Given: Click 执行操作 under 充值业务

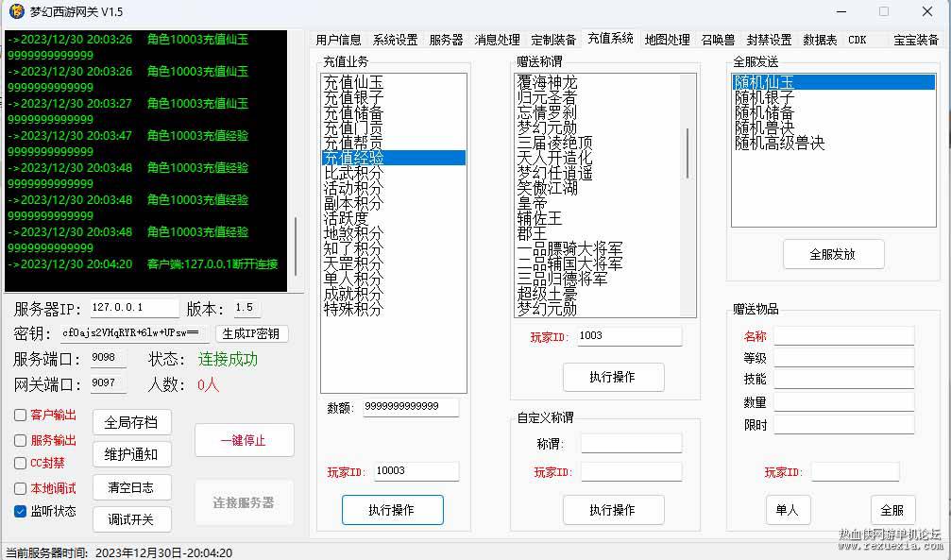Looking at the screenshot, I should (392, 510).
